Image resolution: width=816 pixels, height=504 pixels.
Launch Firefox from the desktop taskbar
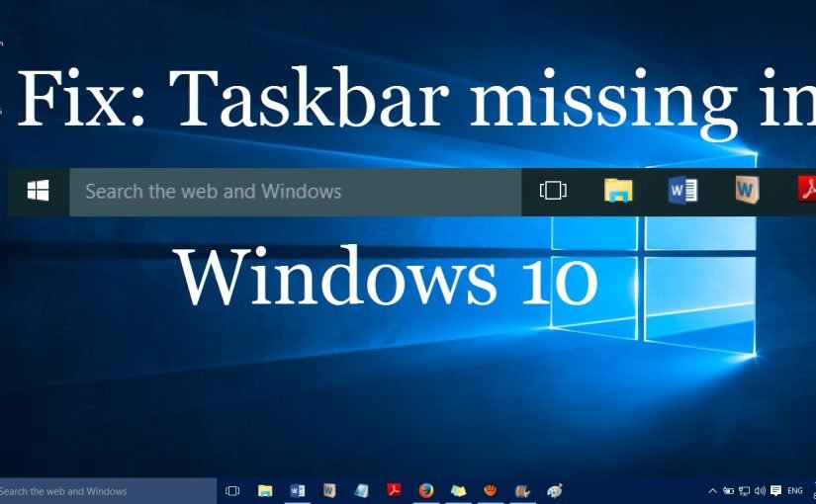tap(426, 490)
